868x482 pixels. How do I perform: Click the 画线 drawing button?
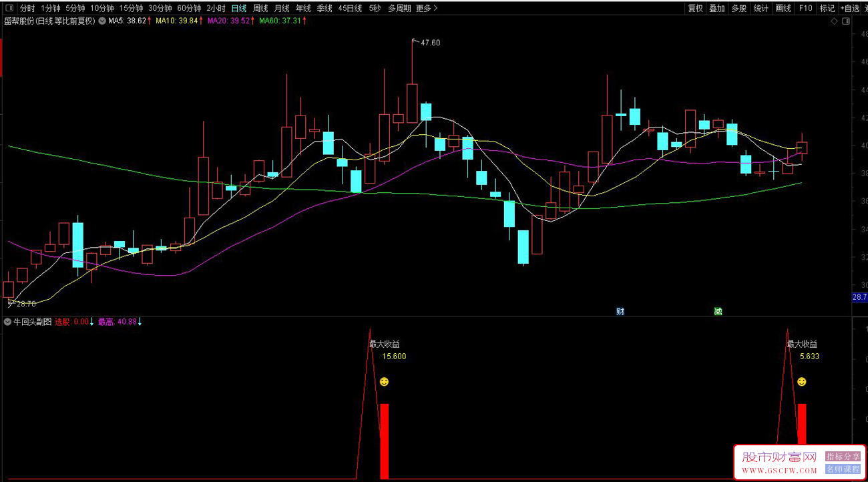point(783,9)
